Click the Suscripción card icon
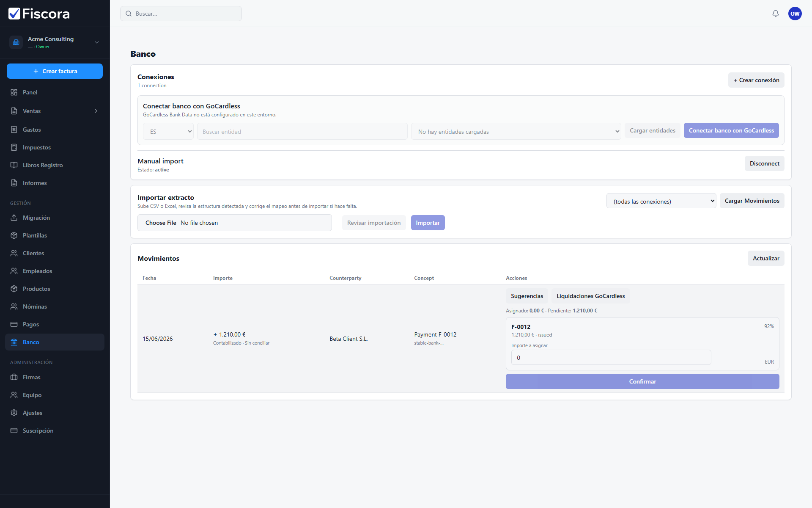 (x=14, y=431)
